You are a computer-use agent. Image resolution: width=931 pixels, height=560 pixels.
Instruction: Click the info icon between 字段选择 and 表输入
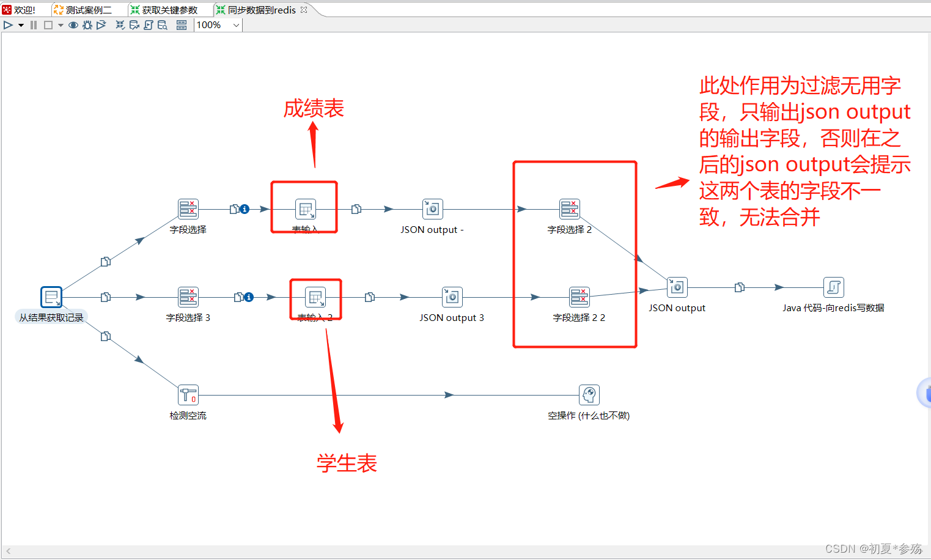coord(245,209)
